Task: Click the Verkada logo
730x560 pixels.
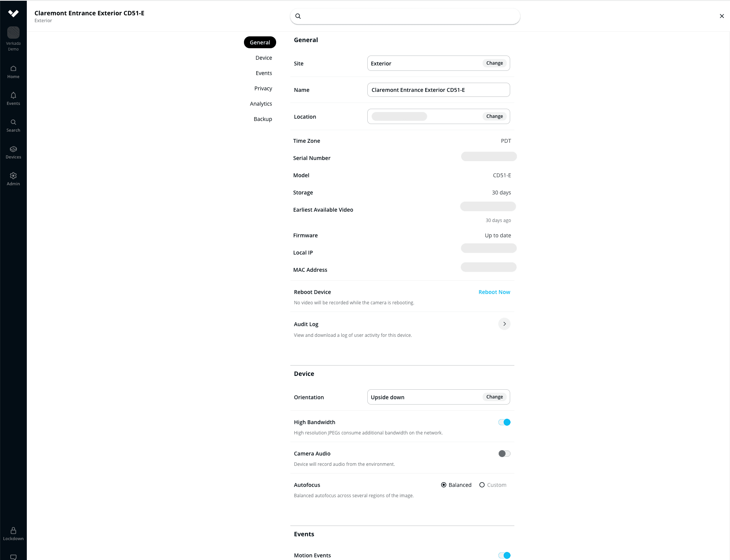Action: 13,13
